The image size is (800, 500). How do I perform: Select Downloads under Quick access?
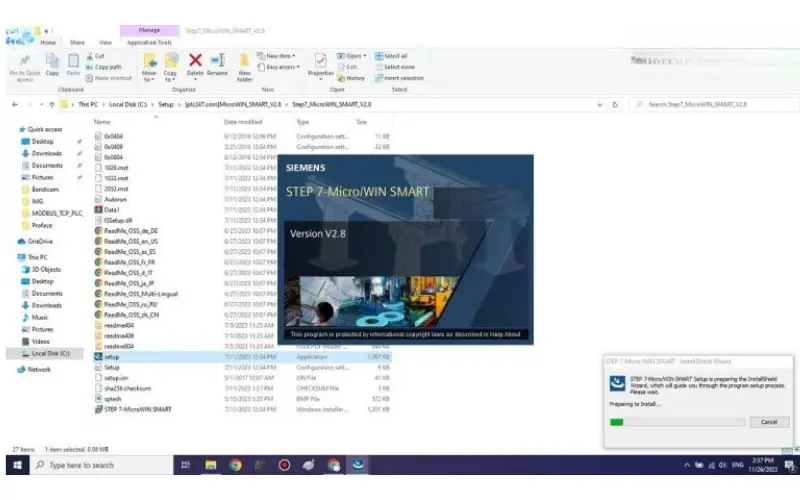pyautogui.click(x=46, y=153)
